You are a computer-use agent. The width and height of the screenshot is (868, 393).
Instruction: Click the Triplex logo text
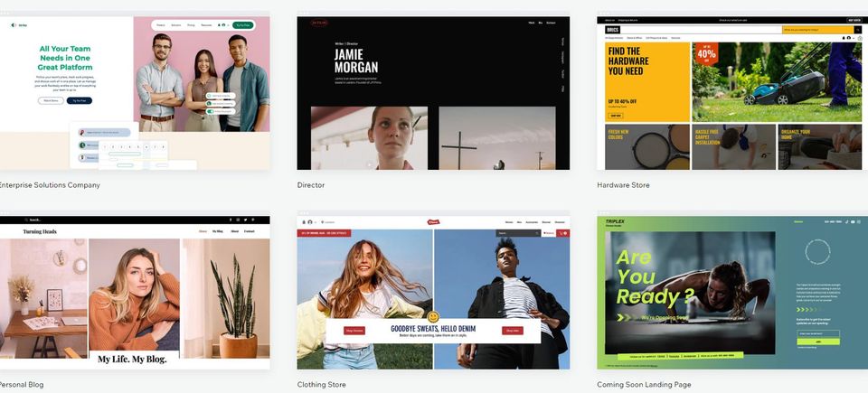[x=617, y=221]
